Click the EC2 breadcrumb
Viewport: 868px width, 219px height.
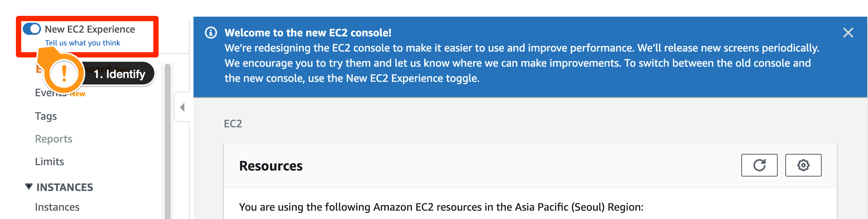(x=233, y=124)
